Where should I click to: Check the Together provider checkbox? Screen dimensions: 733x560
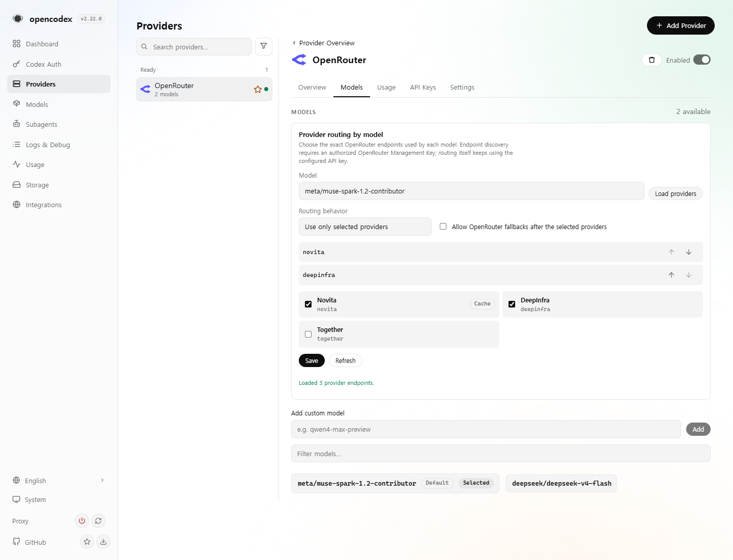point(308,334)
